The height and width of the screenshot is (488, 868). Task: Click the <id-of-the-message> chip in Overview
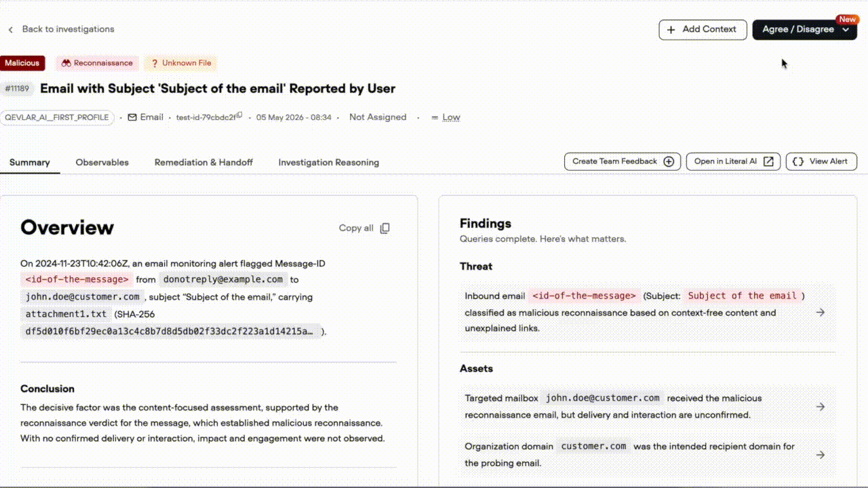point(76,279)
